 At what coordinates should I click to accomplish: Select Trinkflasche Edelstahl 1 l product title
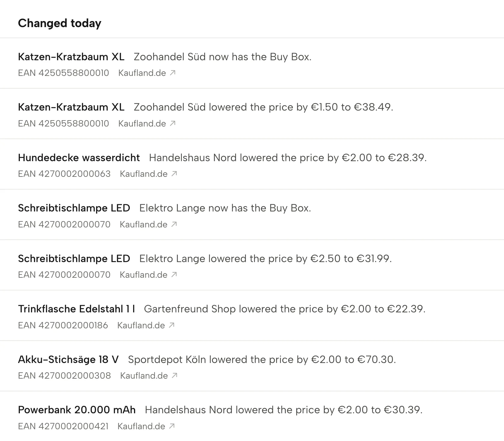76,309
